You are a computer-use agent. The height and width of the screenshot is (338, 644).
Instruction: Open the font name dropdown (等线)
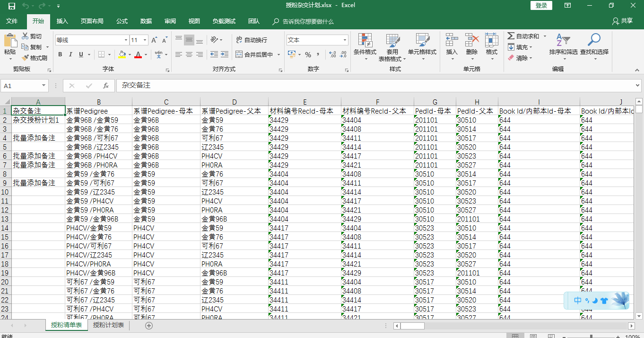[x=126, y=40]
